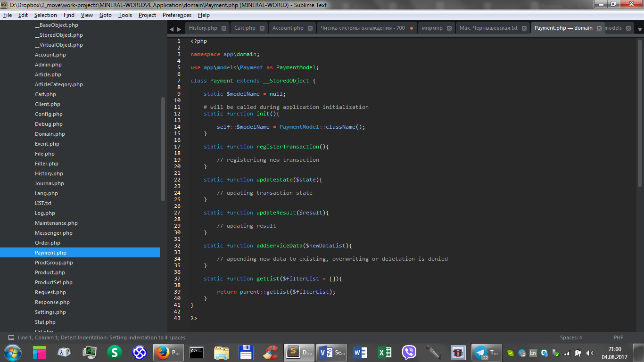Toggle the side bar icon in status bar
Screen dimensions: 644x362
10,337
